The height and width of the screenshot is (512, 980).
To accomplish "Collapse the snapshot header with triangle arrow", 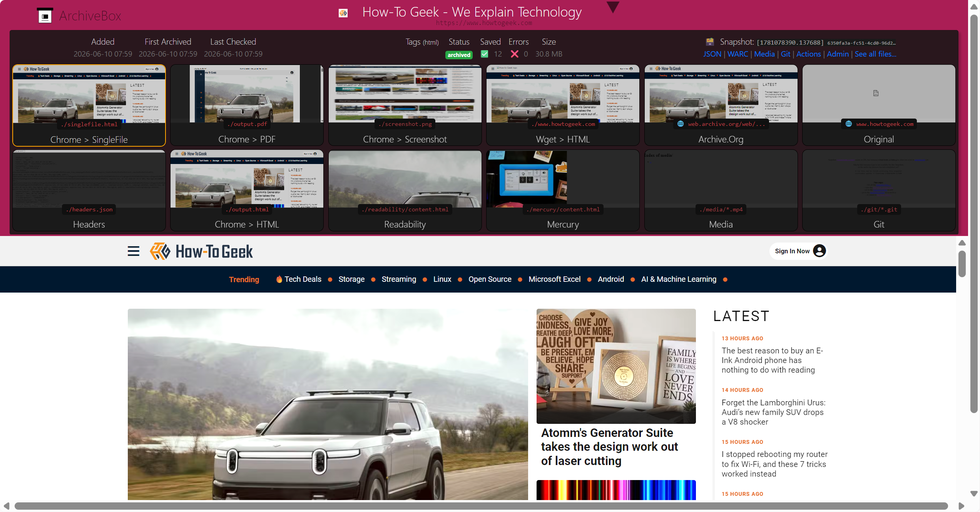I will (x=612, y=7).
